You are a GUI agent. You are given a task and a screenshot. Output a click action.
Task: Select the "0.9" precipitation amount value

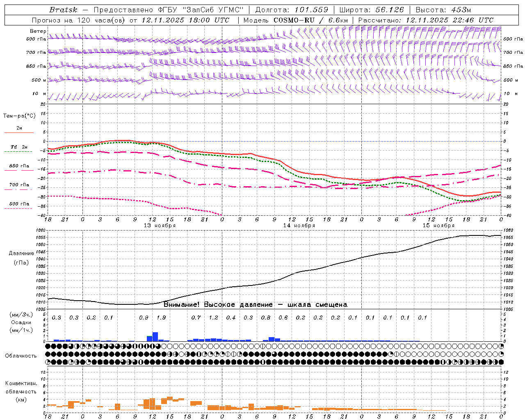point(144,318)
